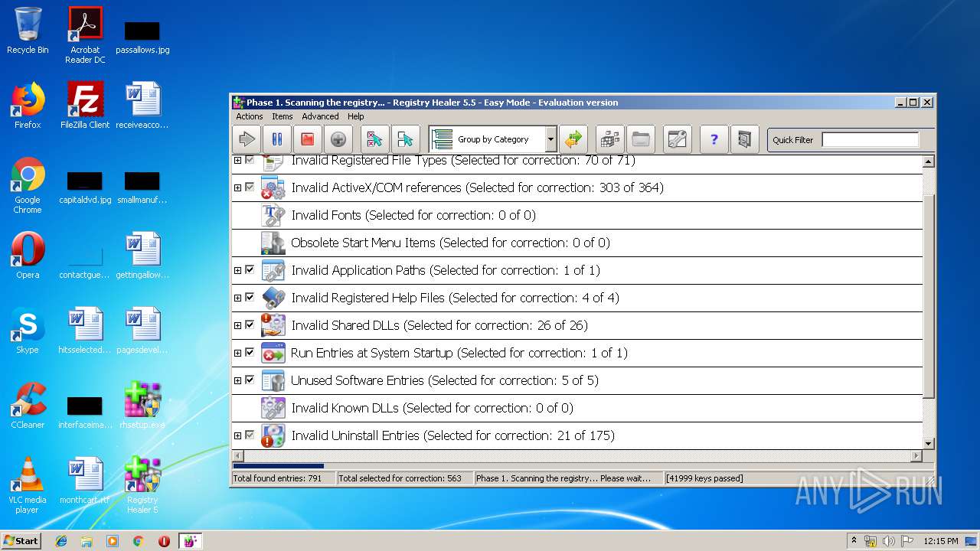
Task: Expand Invalid Registered Help Files node
Action: point(237,298)
